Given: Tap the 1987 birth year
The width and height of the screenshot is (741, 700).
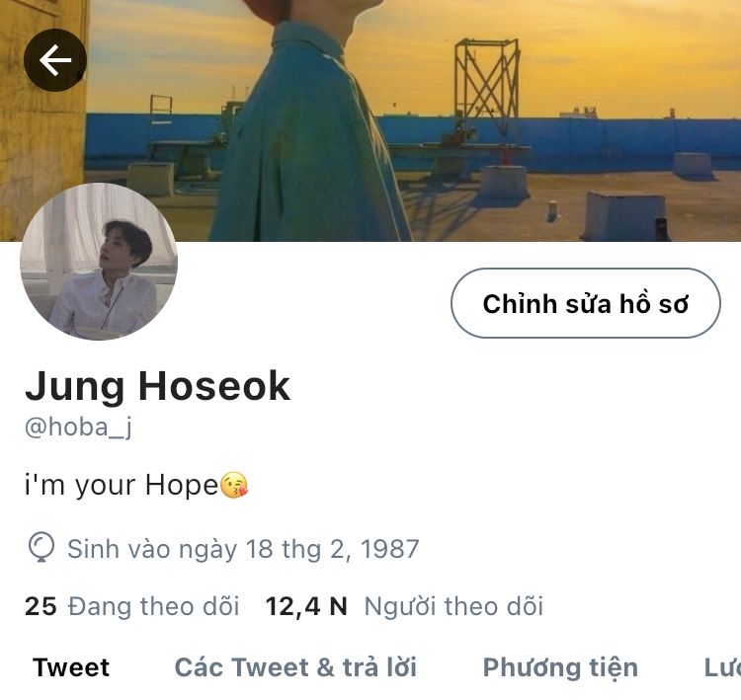Looking at the screenshot, I should tap(390, 549).
